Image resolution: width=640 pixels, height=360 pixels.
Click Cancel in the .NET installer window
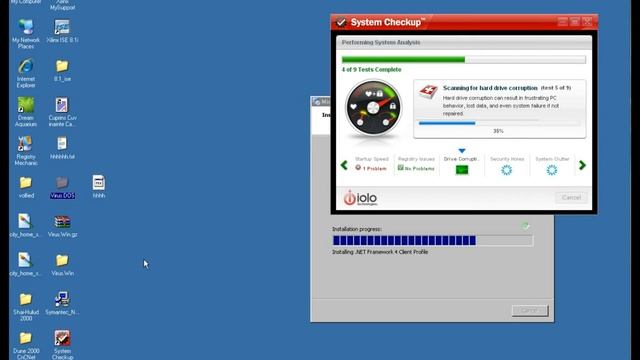pos(530,311)
